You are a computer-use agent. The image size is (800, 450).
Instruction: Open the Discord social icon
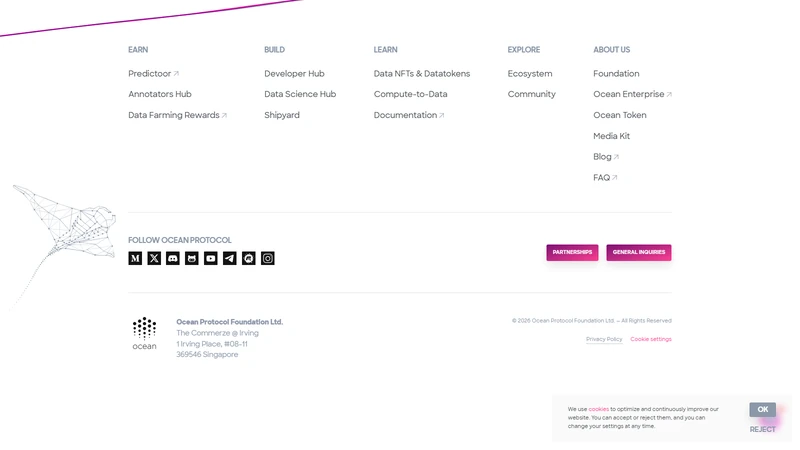tap(173, 258)
